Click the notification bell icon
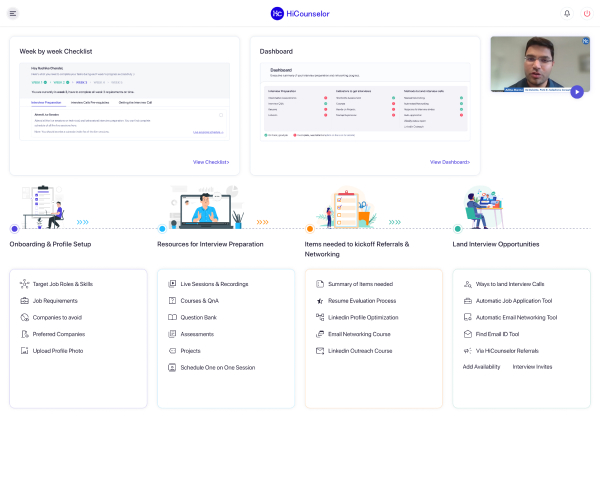 pyautogui.click(x=567, y=13)
